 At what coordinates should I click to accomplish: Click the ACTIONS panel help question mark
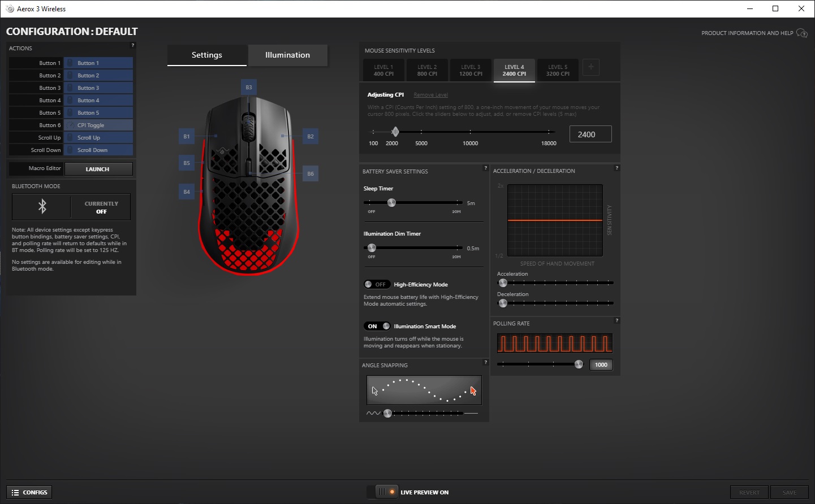coord(133,45)
